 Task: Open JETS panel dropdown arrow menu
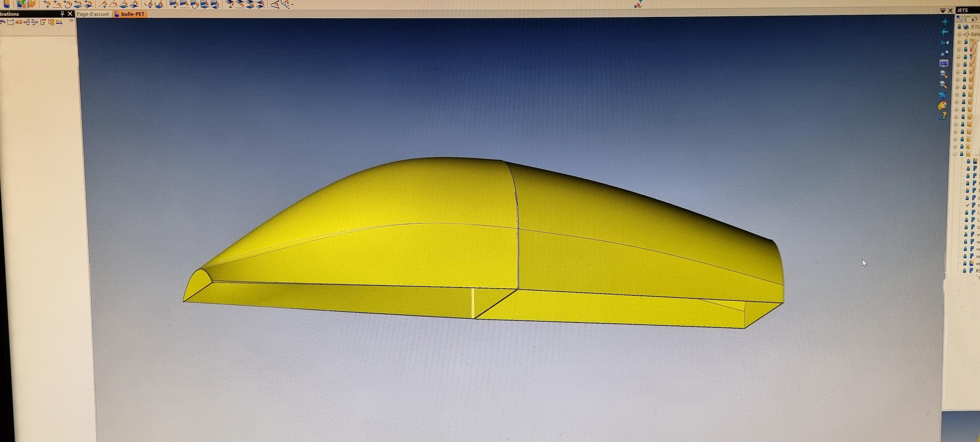point(942,10)
